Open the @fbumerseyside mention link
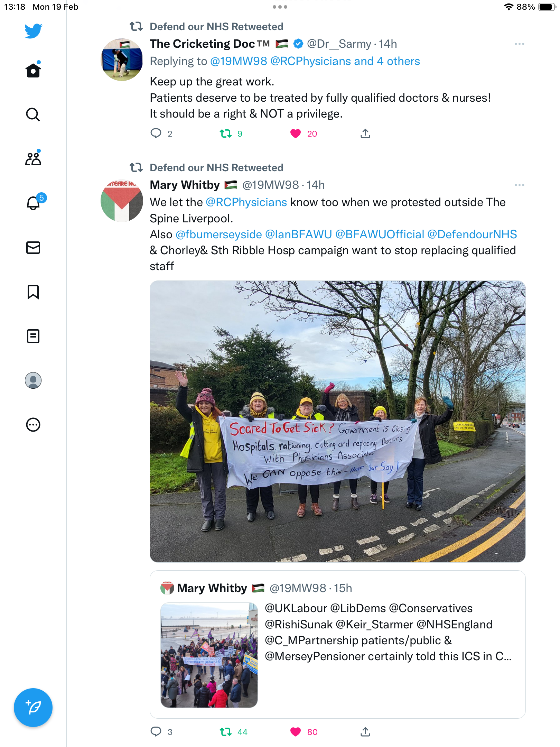 (218, 234)
